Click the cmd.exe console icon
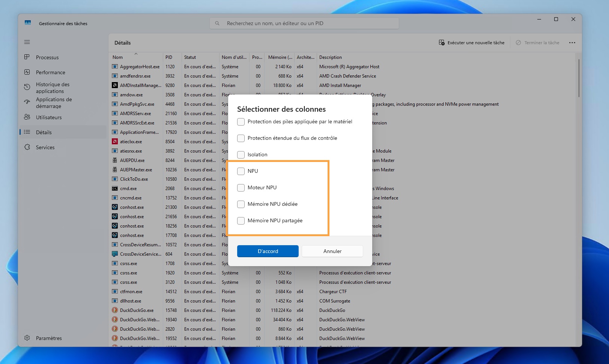Screen dimensions: 609x364 pyautogui.click(x=115, y=188)
